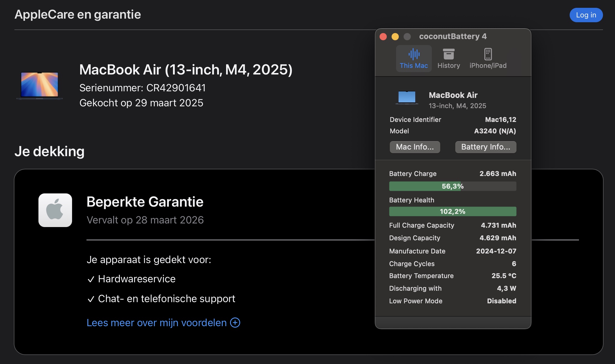Open This Mac tab in coconutBattery
The width and height of the screenshot is (615, 364).
[x=414, y=59]
